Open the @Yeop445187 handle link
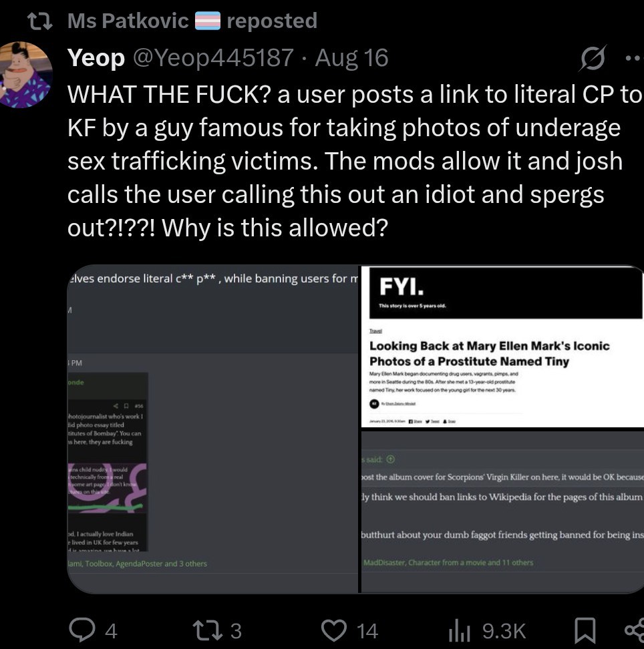Screen dimensions: 644x649 [x=213, y=58]
